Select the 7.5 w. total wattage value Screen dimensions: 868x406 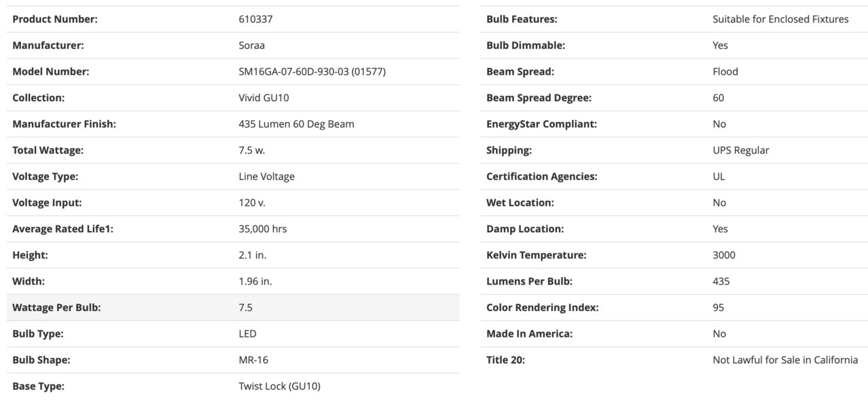click(x=252, y=150)
